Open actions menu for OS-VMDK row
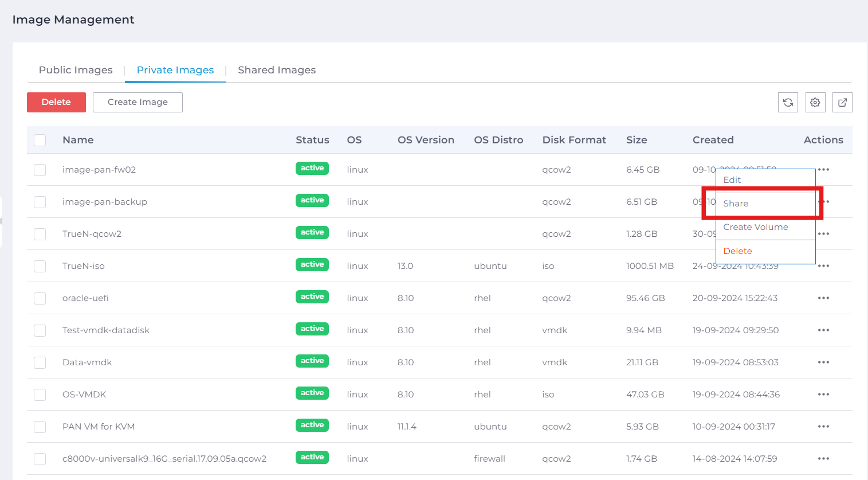868x480 pixels. 823,395
